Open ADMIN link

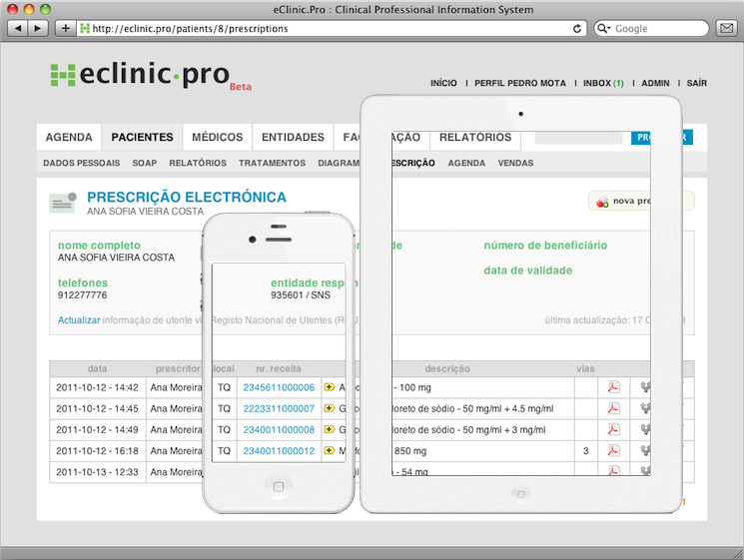(655, 83)
